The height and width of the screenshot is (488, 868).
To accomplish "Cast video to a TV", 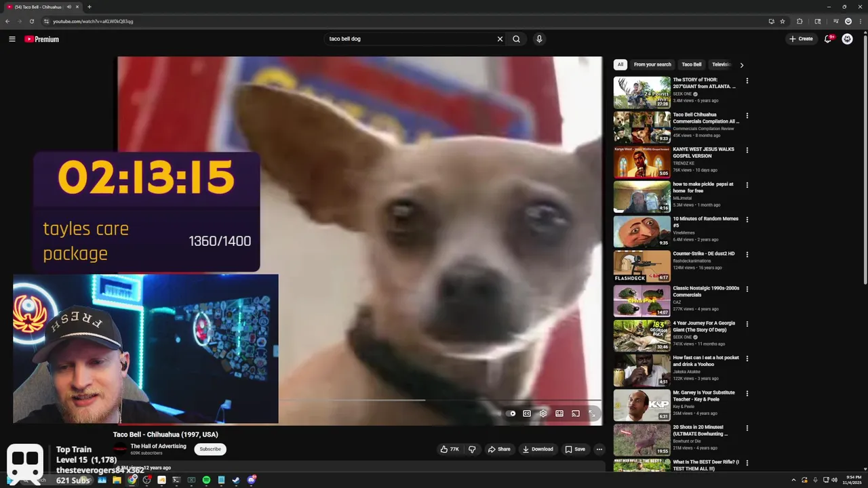I will click(576, 413).
